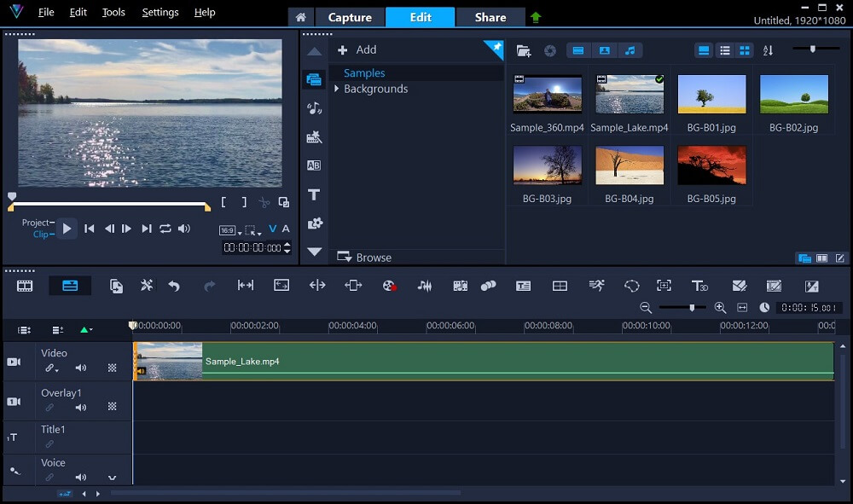Select the Sound Mixer tool

point(425,285)
